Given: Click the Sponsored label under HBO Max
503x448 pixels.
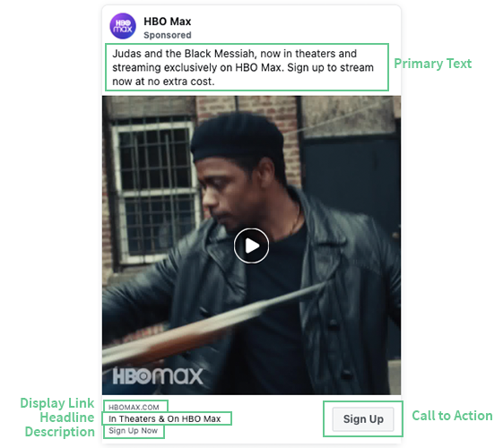Looking at the screenshot, I should point(167,35).
